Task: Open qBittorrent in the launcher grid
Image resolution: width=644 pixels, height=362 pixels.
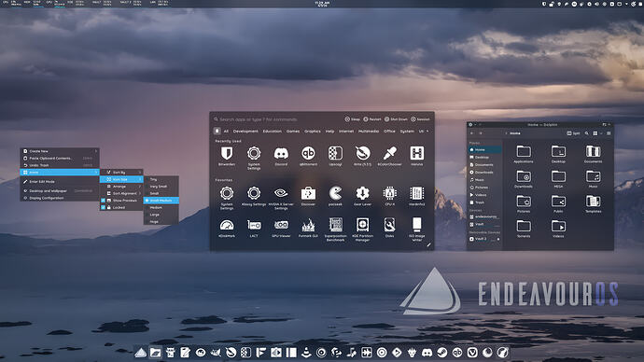Action: (x=308, y=156)
